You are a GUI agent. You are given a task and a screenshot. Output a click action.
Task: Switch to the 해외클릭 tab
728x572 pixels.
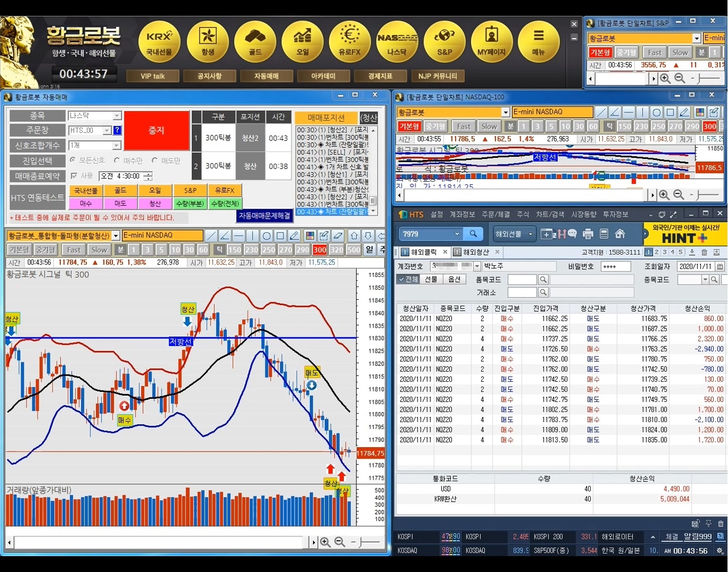pos(424,252)
